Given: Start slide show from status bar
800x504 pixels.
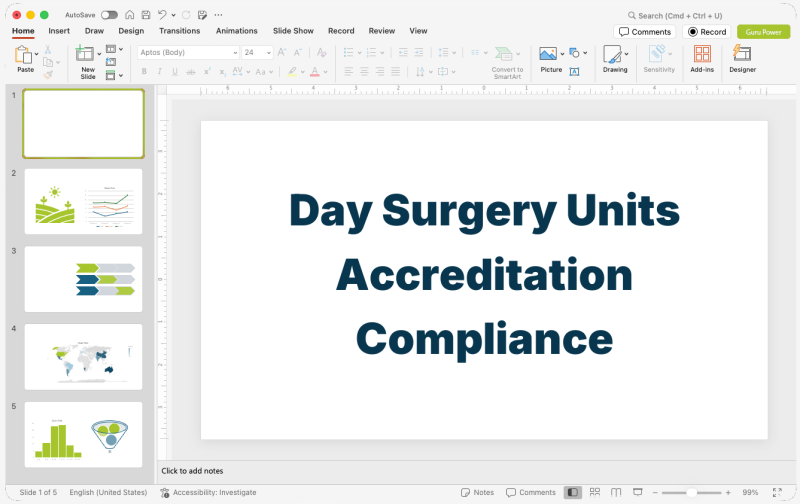Looking at the screenshot, I should coord(638,492).
